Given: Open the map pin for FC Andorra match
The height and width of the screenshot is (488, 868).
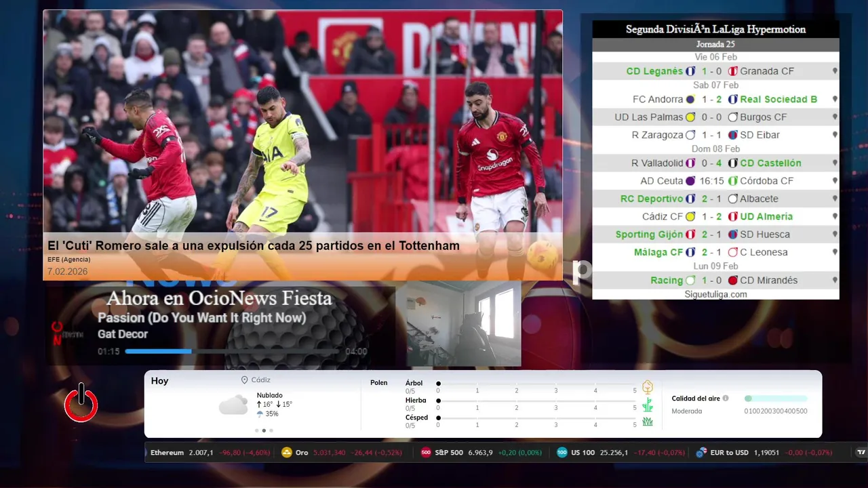Looking at the screenshot, I should tap(835, 99).
